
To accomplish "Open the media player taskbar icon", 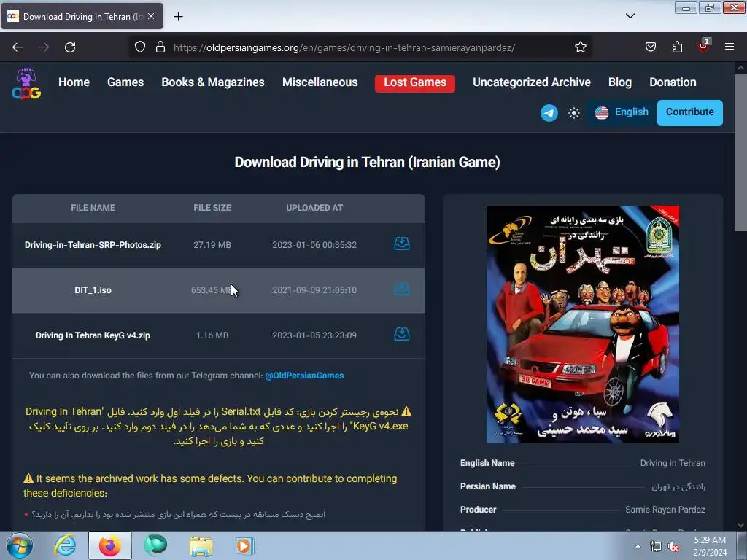I will pos(245,545).
